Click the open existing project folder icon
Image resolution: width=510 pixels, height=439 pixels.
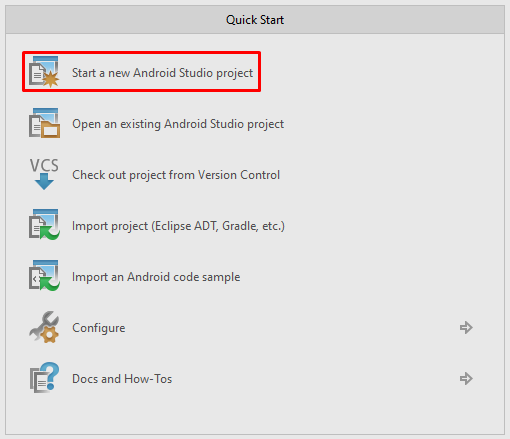point(44,123)
